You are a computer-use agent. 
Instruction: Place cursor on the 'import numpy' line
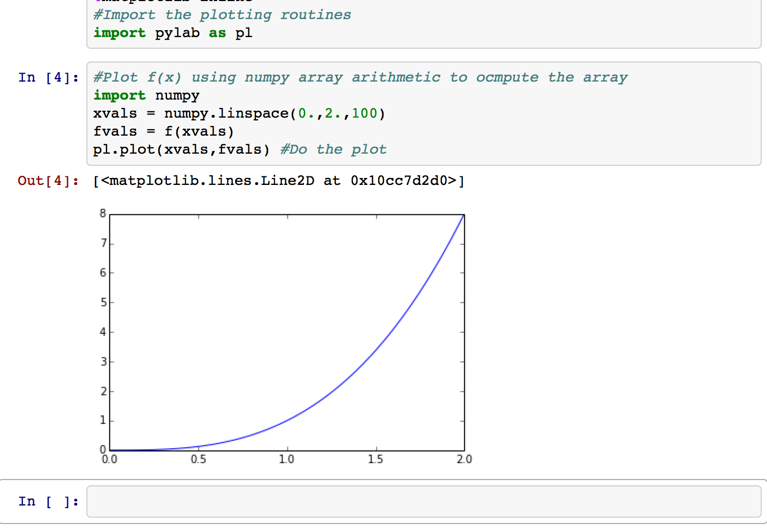click(146, 95)
